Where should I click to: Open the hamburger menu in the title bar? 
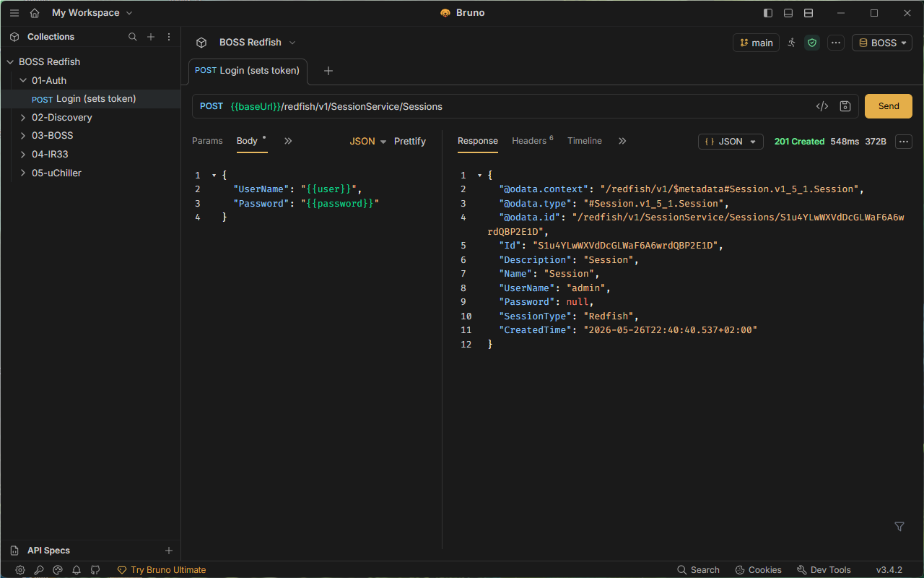pos(14,13)
